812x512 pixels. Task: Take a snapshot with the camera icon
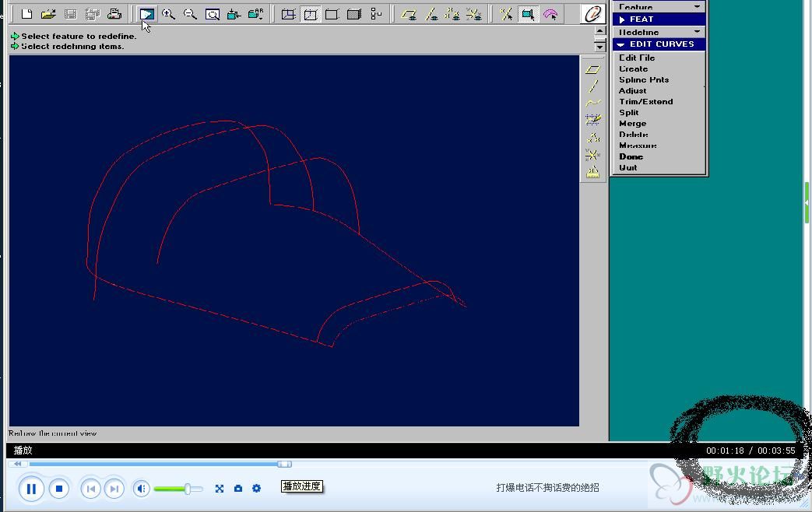tap(238, 488)
